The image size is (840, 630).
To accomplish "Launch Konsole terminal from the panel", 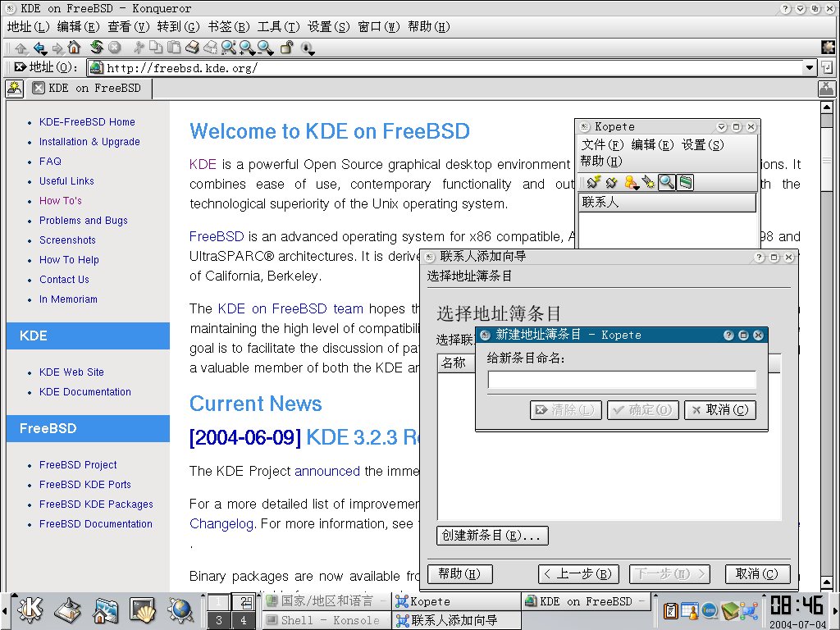I will click(142, 610).
